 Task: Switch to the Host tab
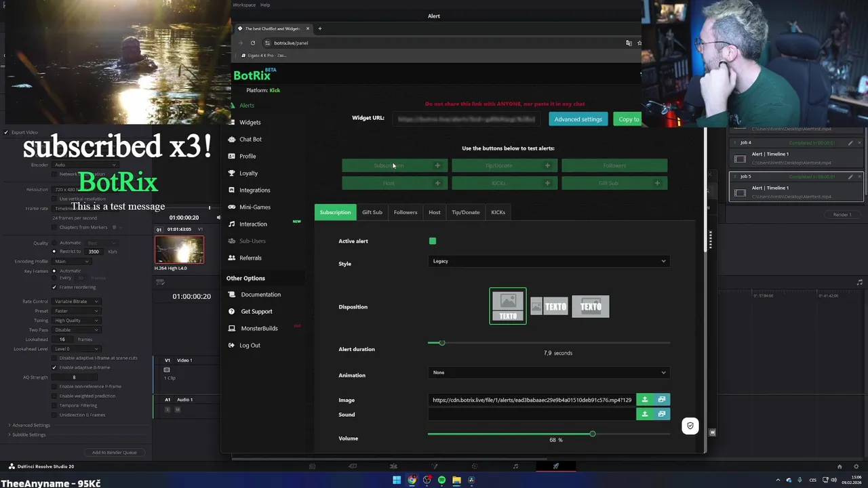[x=435, y=212]
